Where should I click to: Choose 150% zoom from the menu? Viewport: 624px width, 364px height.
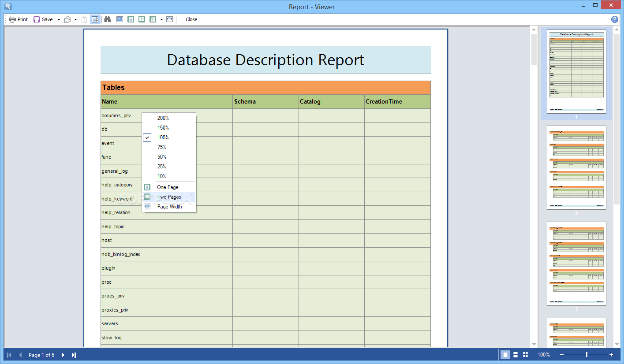[169, 128]
